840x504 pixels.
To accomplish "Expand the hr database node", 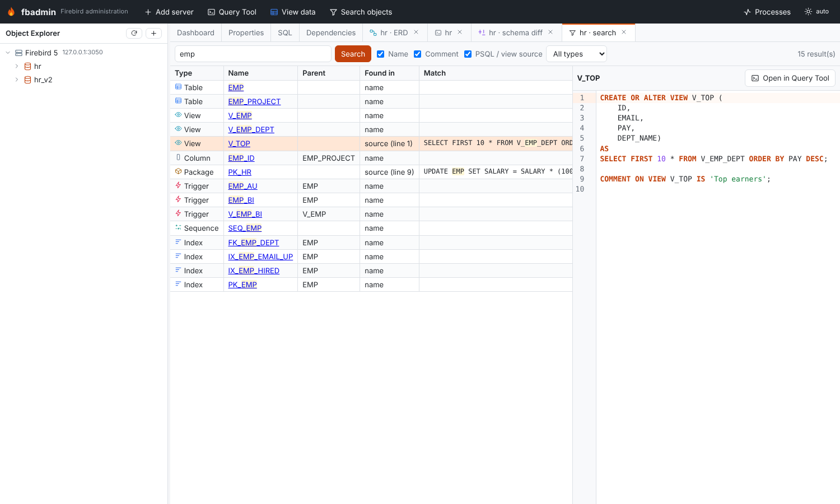I will pos(17,66).
